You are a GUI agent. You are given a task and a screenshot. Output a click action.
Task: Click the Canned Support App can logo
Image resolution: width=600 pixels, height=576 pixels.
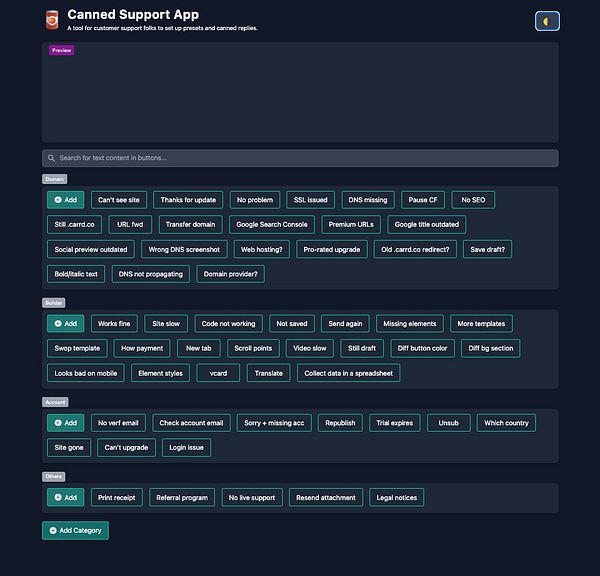click(52, 20)
